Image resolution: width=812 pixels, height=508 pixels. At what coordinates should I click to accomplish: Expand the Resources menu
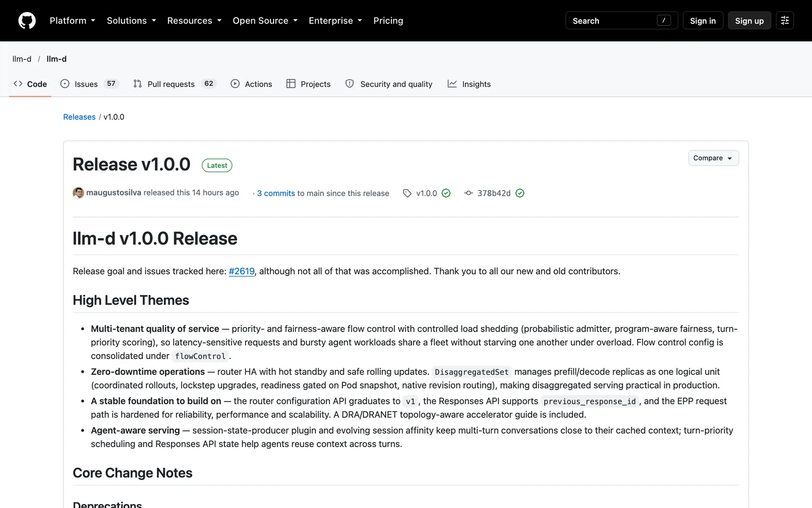[x=194, y=21]
